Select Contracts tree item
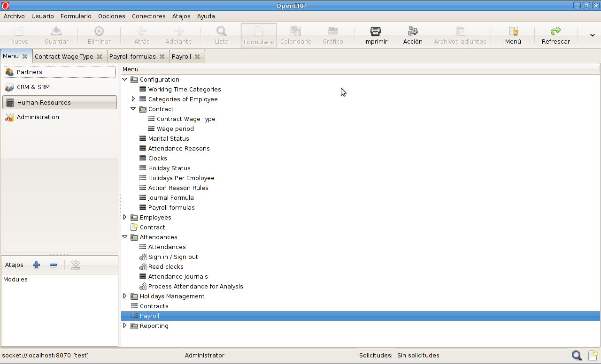The height and width of the screenshot is (364, 601). coord(154,306)
